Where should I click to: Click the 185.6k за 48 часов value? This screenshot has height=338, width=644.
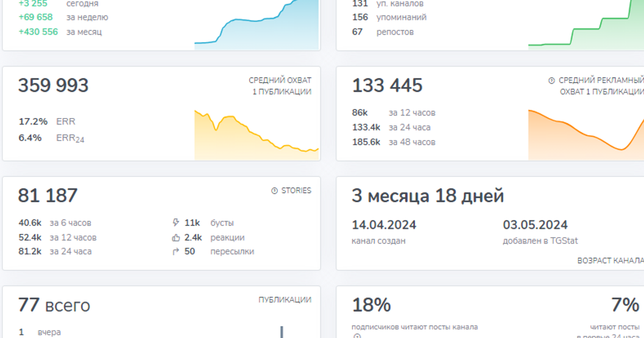pos(366,142)
